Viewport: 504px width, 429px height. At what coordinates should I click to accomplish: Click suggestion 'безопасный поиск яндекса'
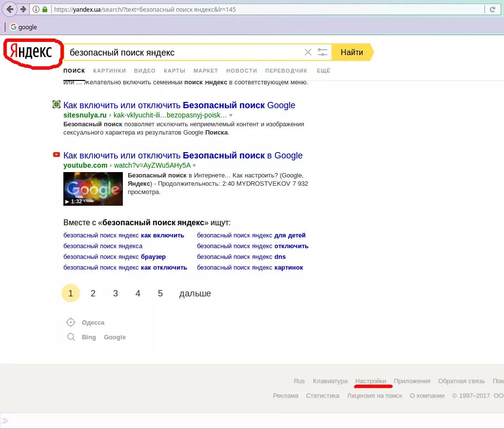(103, 246)
